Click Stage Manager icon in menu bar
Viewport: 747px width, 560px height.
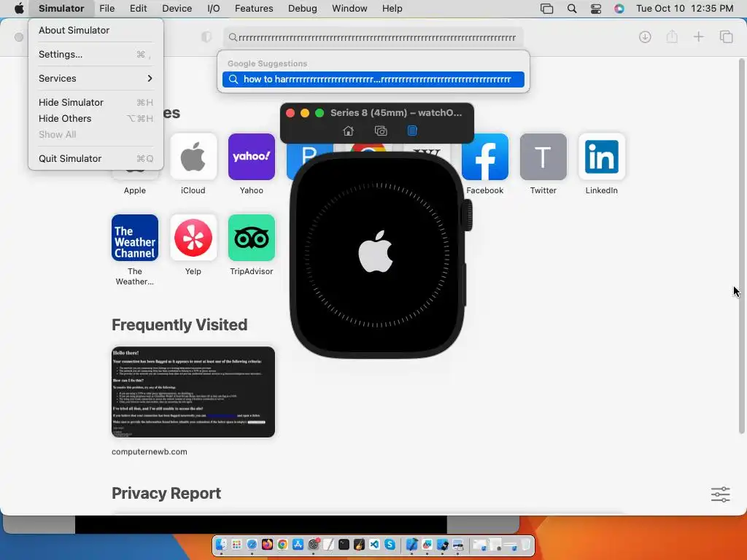pyautogui.click(x=547, y=9)
